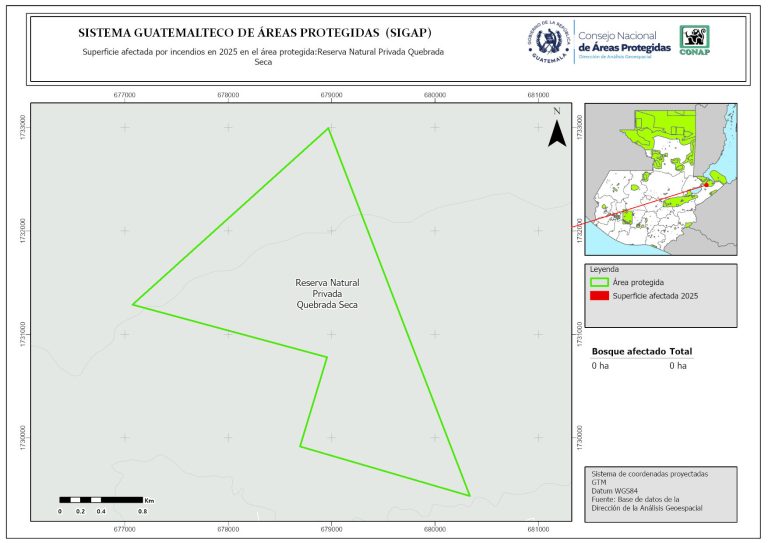The height and width of the screenshot is (543, 768).
Task: Click the red location marker in inset map
Action: [x=706, y=184]
